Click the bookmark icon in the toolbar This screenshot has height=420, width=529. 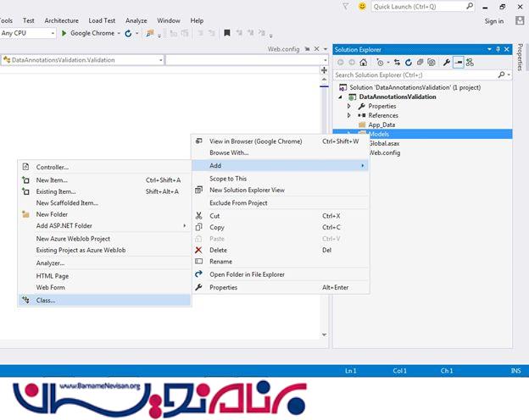pyautogui.click(x=226, y=33)
